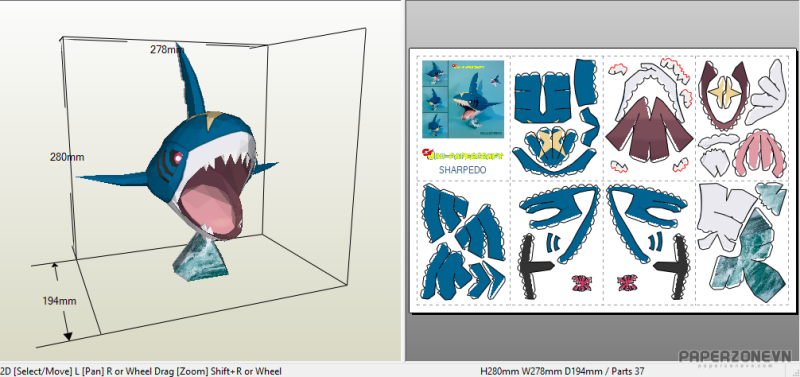Click the SHARPEDO title text on pattern sheet

[463, 170]
